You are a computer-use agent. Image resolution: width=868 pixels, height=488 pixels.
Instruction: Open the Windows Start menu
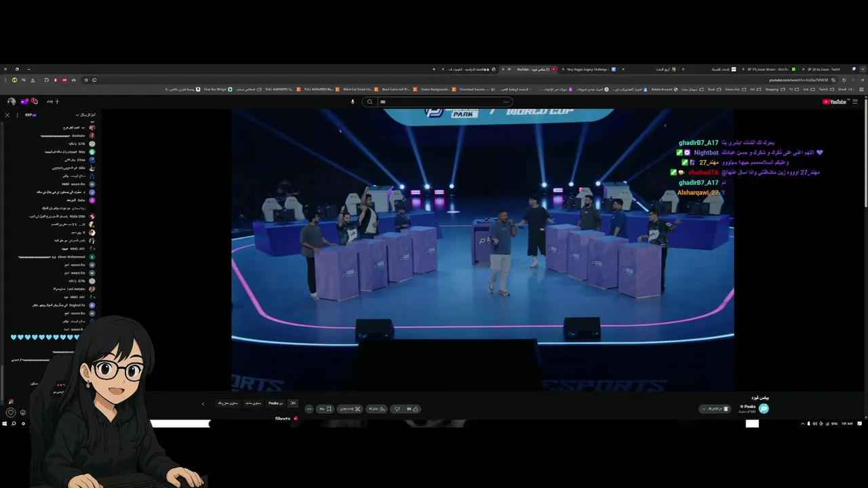(4, 424)
